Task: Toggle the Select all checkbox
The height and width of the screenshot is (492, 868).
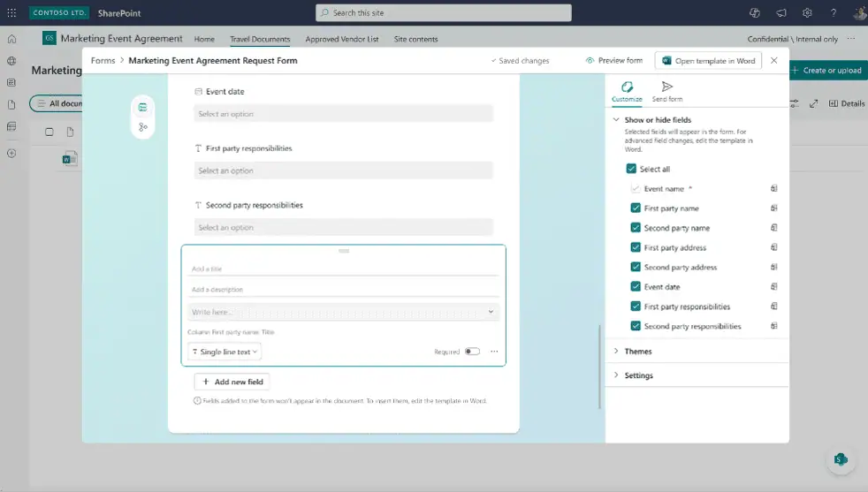Action: coord(631,169)
